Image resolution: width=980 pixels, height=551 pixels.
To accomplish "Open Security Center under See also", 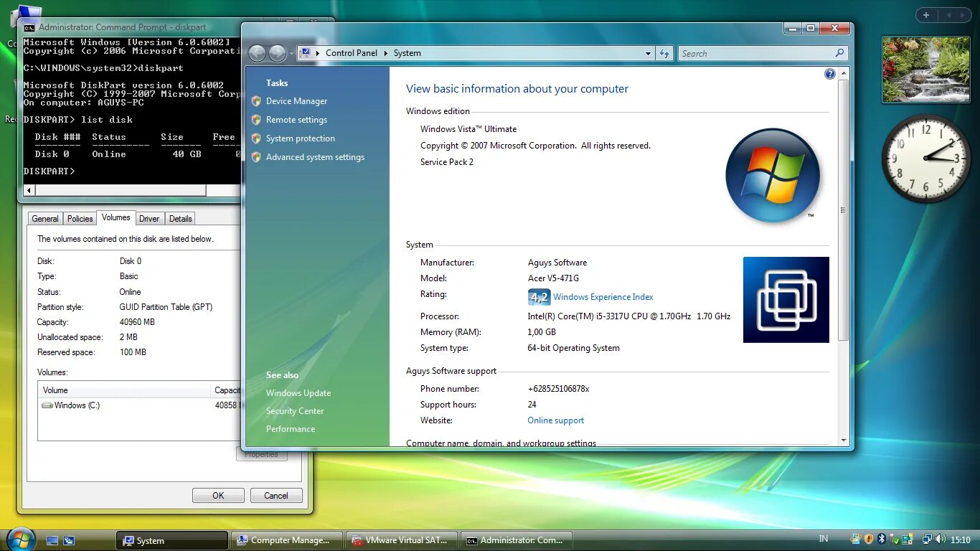I will pyautogui.click(x=295, y=411).
